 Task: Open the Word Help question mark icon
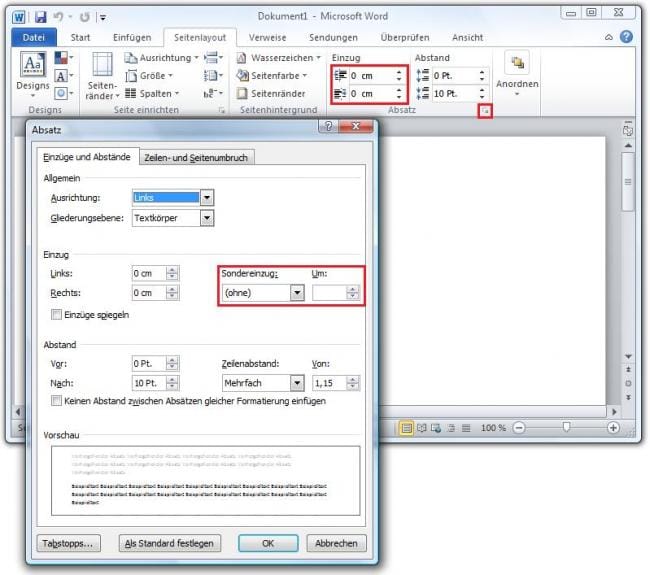coord(626,37)
